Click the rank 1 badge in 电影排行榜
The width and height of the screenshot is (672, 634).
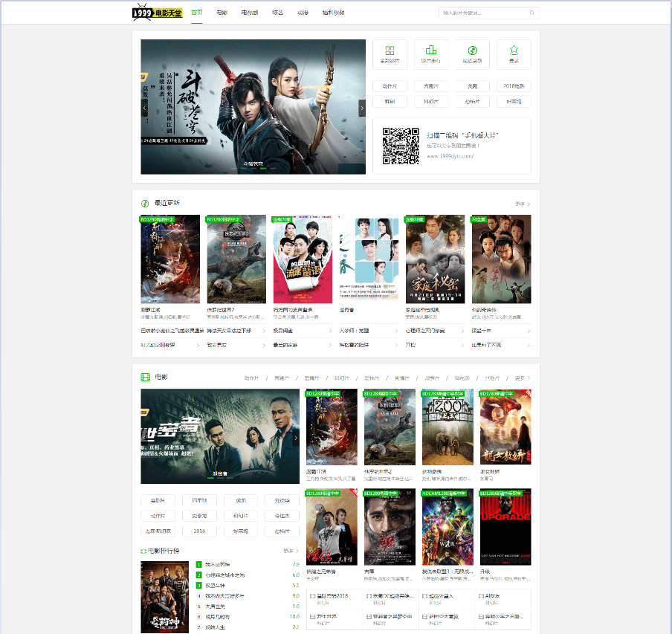(199, 565)
